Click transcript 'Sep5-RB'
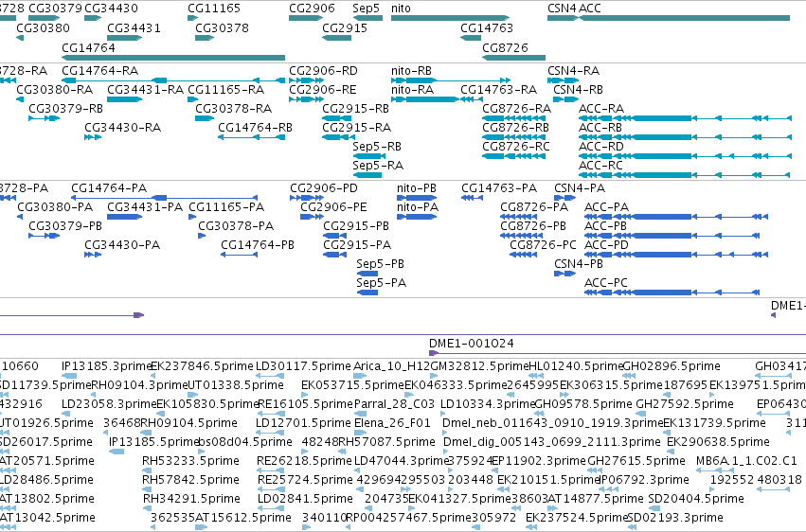This screenshot has height=532, width=806. [x=377, y=147]
